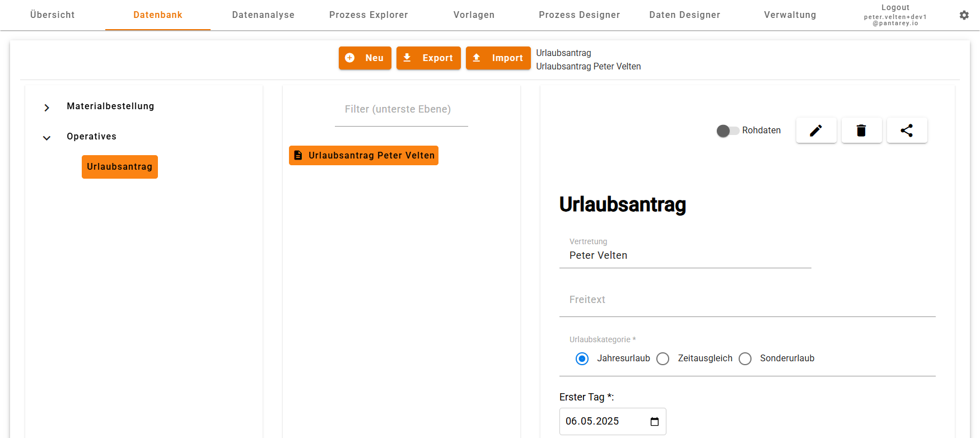Choose the Jahresurlaub radio button
The image size is (980, 438).
point(582,359)
